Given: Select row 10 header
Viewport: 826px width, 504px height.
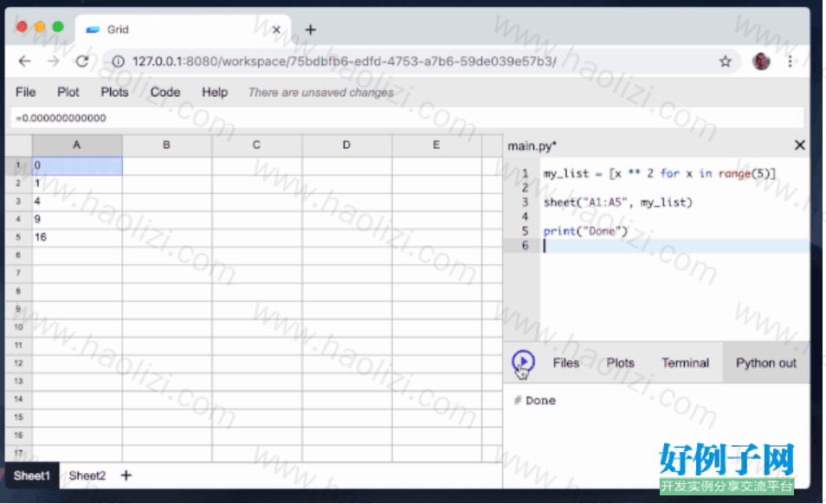Looking at the screenshot, I should coord(18,327).
